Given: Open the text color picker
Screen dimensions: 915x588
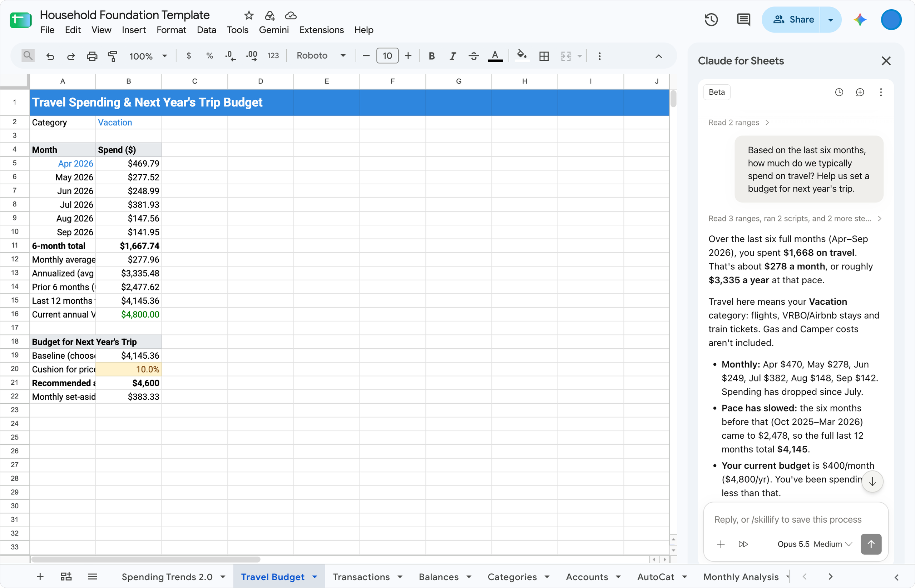Looking at the screenshot, I should 495,56.
